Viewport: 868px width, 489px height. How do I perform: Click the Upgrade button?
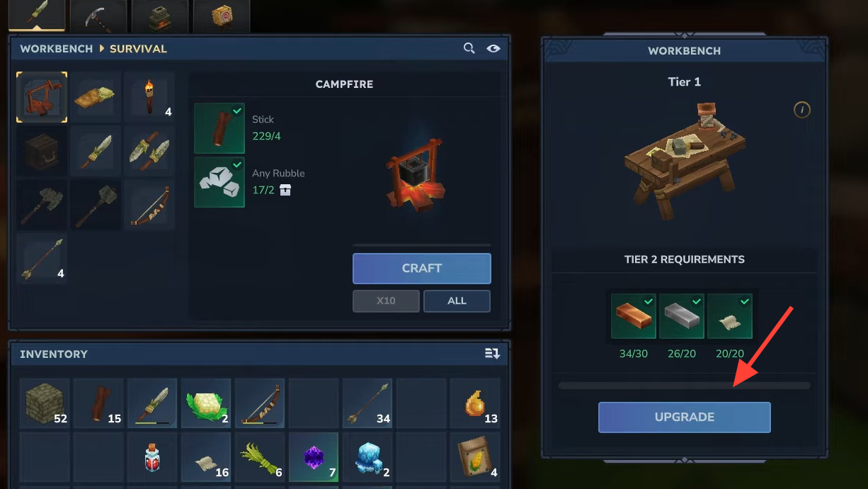[x=685, y=417]
